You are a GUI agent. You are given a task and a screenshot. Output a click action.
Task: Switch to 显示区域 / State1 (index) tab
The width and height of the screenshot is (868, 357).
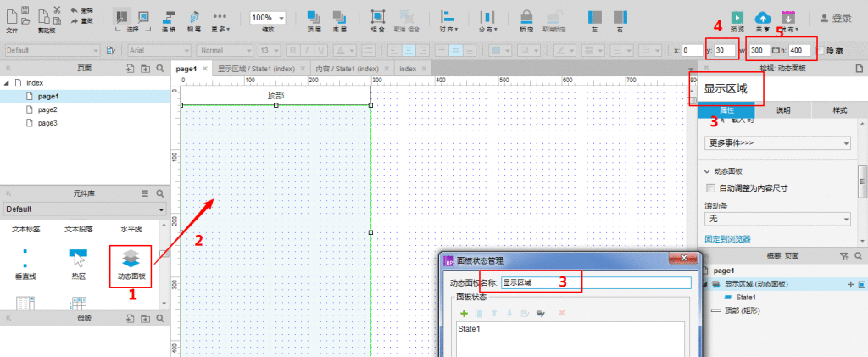pos(256,69)
